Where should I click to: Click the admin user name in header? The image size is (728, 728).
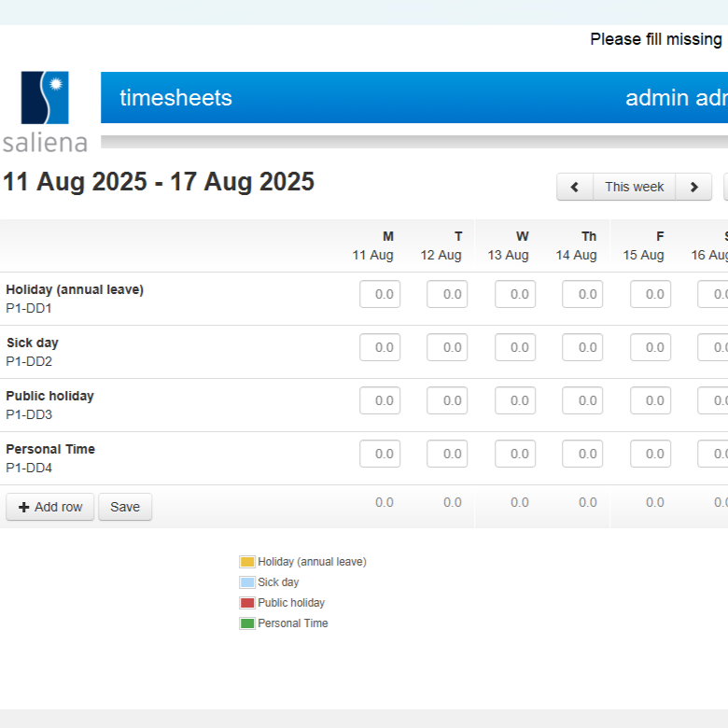pos(677,97)
